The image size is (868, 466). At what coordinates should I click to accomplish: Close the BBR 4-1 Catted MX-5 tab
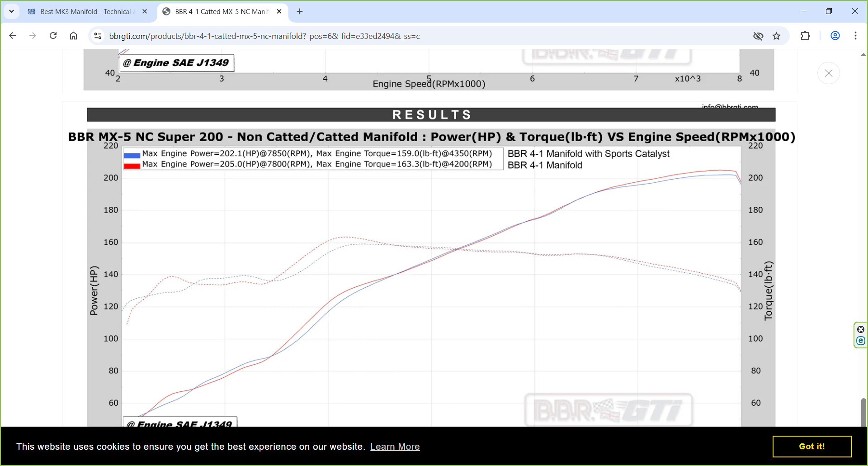[x=279, y=11]
